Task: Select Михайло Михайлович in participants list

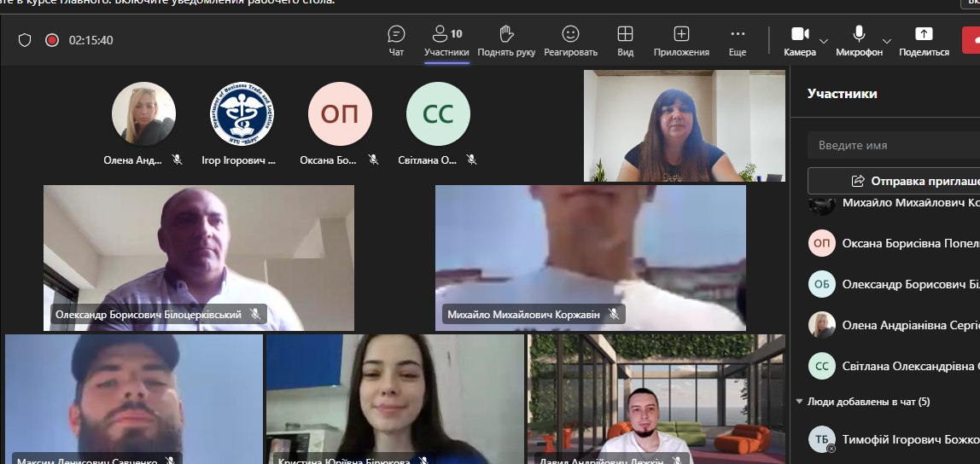Action: 894,203
